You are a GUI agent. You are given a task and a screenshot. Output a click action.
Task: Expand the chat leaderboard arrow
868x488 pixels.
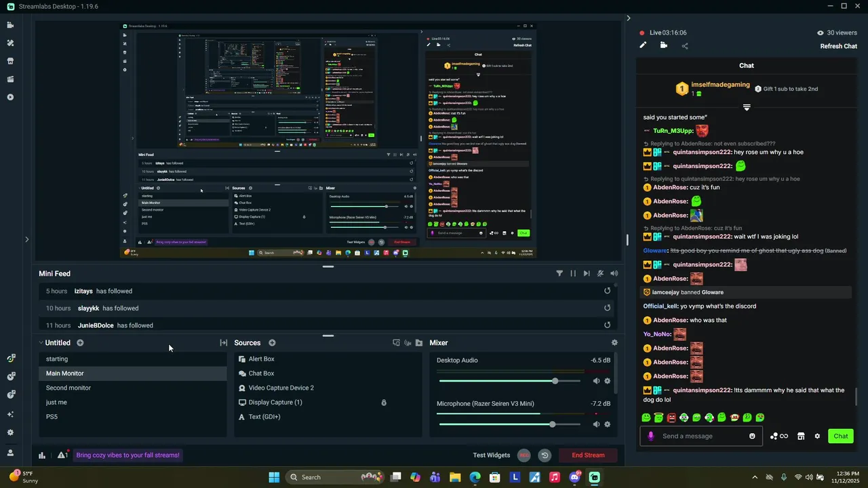(747, 107)
